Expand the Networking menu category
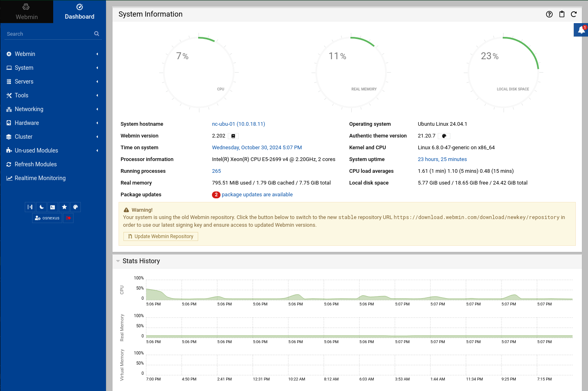The height and width of the screenshot is (391, 588). tap(29, 109)
